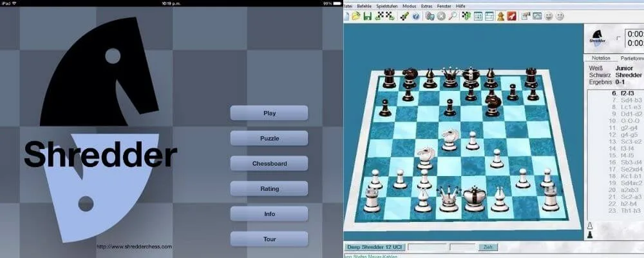
Task: Open help via the blue question mark icon
Action: tap(415, 16)
